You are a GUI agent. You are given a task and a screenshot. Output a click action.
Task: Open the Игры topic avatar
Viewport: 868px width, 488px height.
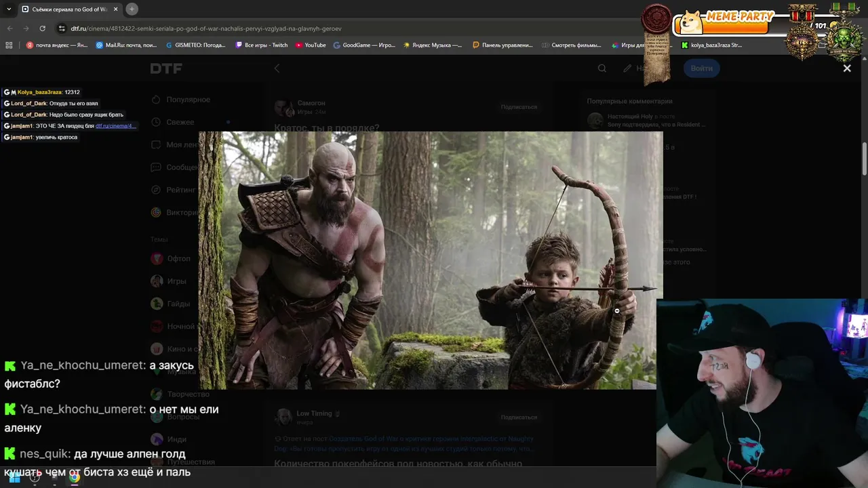coord(157,281)
